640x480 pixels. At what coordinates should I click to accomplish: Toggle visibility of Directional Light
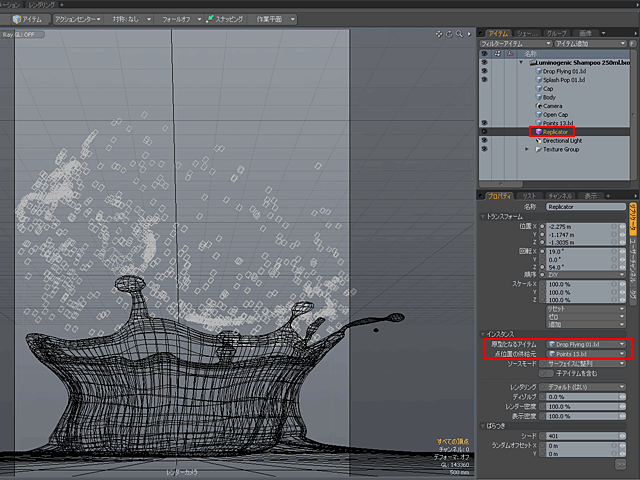(x=484, y=140)
